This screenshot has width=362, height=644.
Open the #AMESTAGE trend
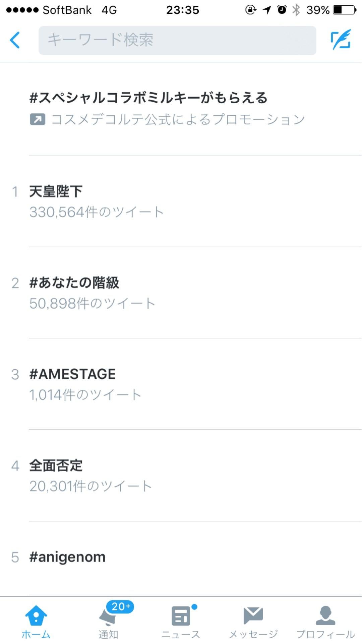[x=72, y=374]
